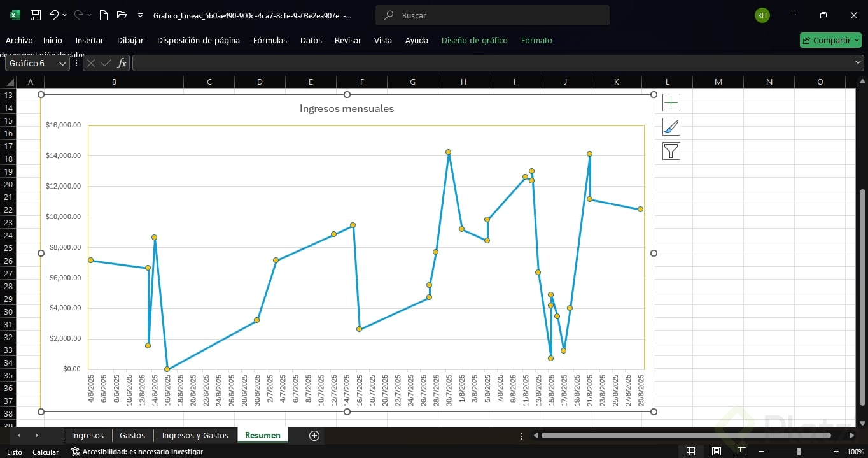Click the Excel application logo

15,15
